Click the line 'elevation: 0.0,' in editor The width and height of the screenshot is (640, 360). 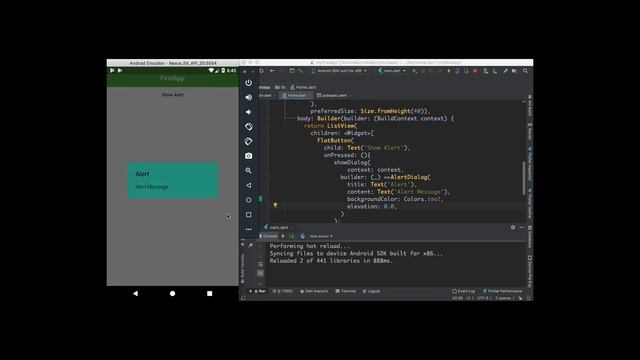(x=372, y=207)
